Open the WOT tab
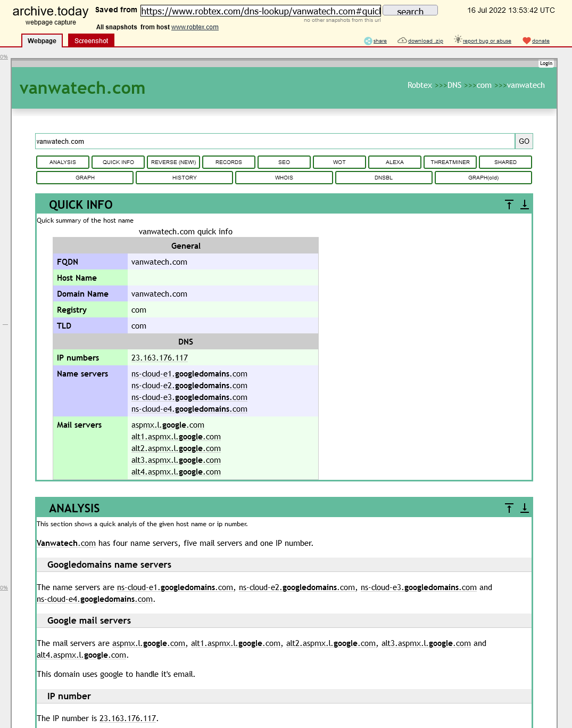This screenshot has height=728, width=572. click(x=339, y=162)
